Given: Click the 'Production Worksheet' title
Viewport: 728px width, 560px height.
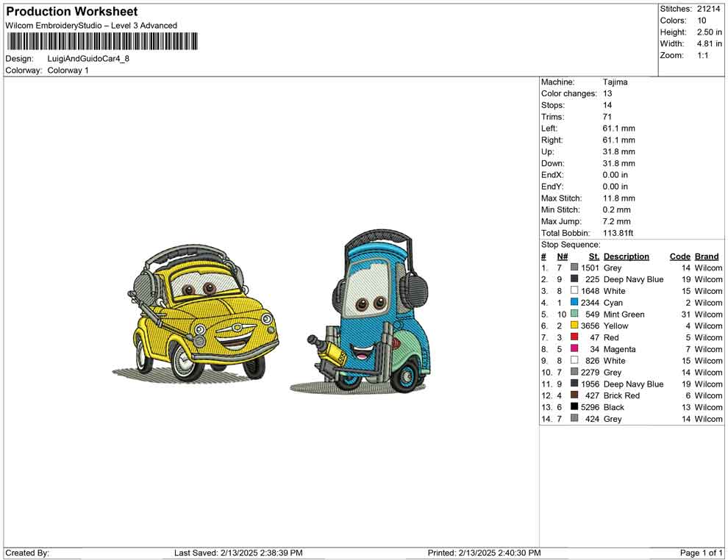Looking at the screenshot, I should (x=72, y=11).
